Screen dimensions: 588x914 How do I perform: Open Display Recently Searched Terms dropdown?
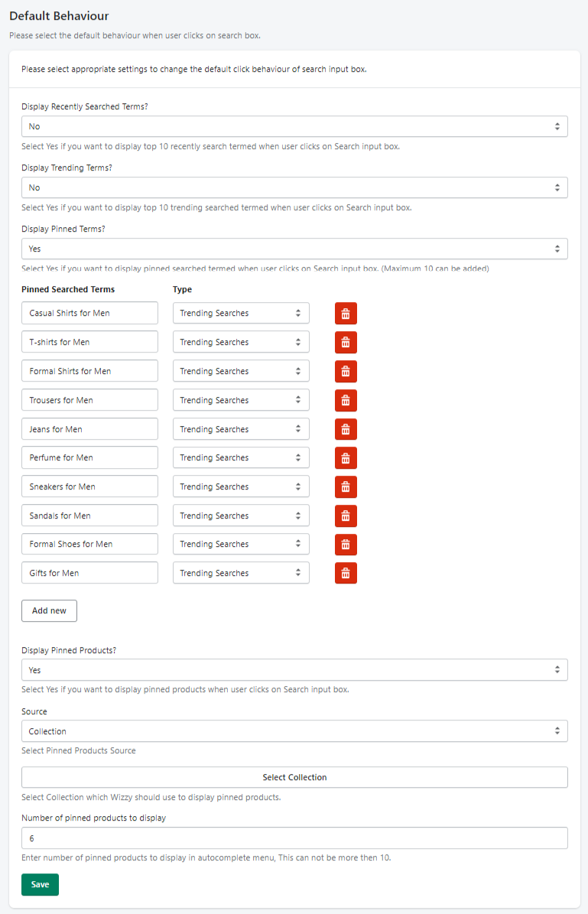coord(294,126)
